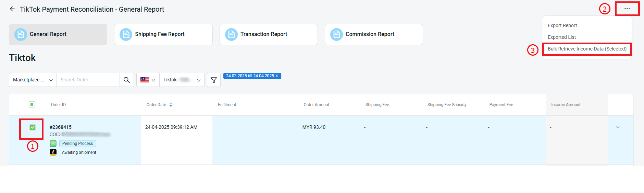644x193 pixels.
Task: Click the Awaiting Shipment status text
Action: tap(79, 152)
